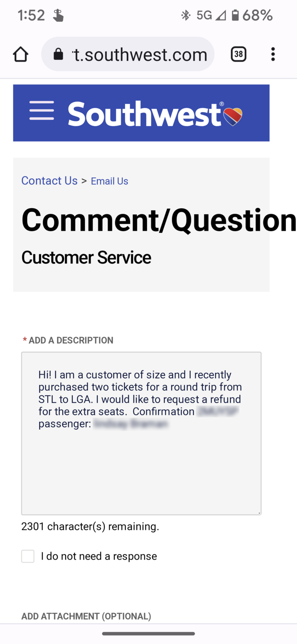Navigate via the Email Us breadcrumb
Image resolution: width=297 pixels, height=644 pixels.
109,181
